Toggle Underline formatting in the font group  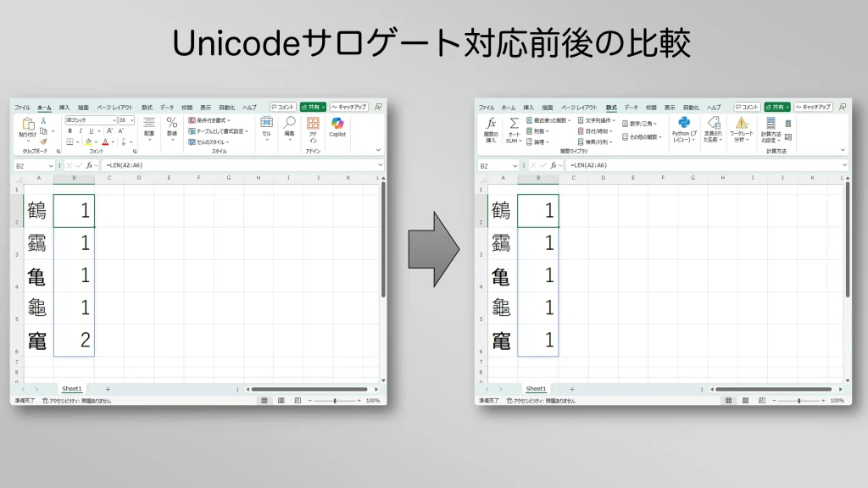coord(92,131)
